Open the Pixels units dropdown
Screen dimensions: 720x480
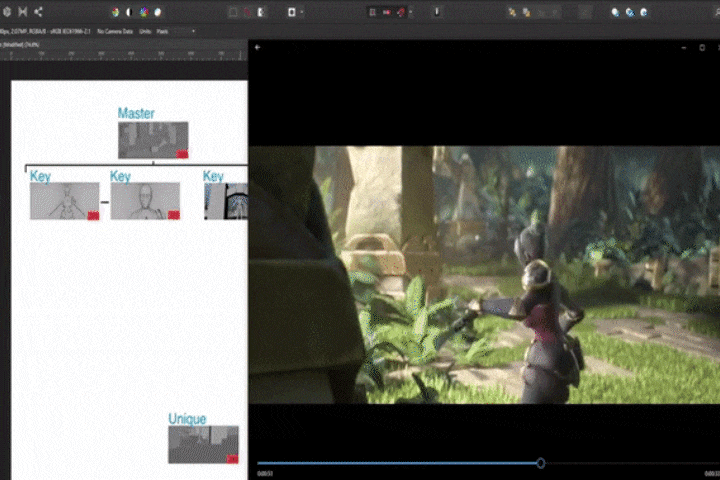[176, 31]
